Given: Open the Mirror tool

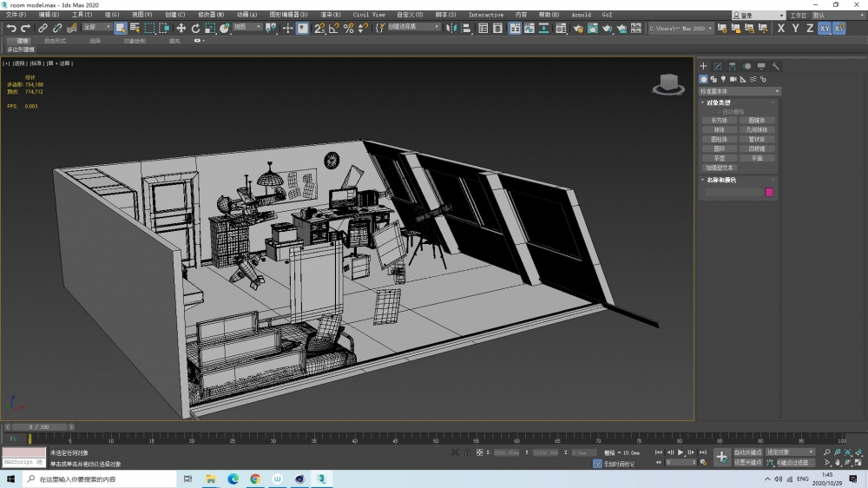Looking at the screenshot, I should click(x=450, y=29).
